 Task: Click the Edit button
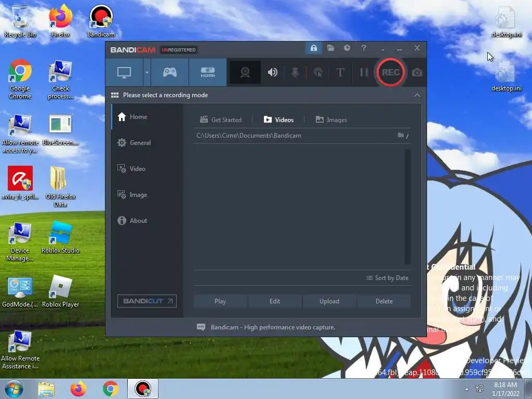coord(275,301)
